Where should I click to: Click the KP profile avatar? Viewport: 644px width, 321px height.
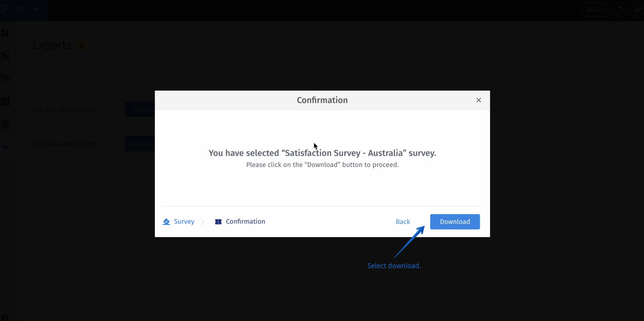coord(638,9)
